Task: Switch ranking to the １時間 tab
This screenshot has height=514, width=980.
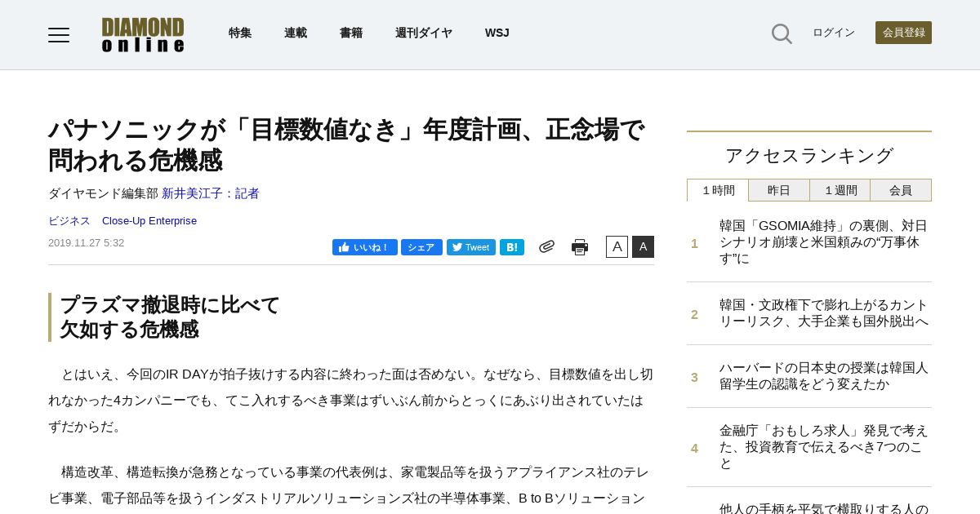Action: tap(718, 190)
